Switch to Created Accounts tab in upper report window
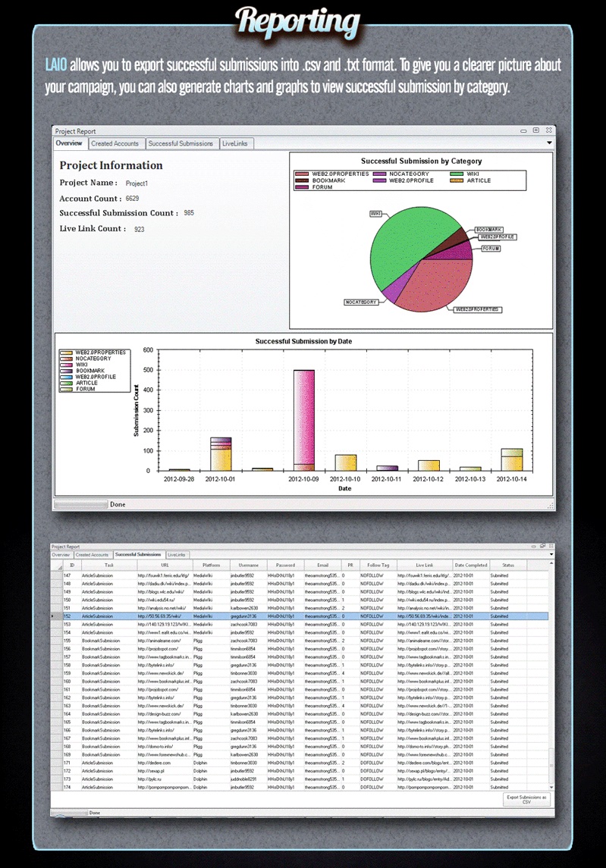The image size is (606, 868). point(115,143)
